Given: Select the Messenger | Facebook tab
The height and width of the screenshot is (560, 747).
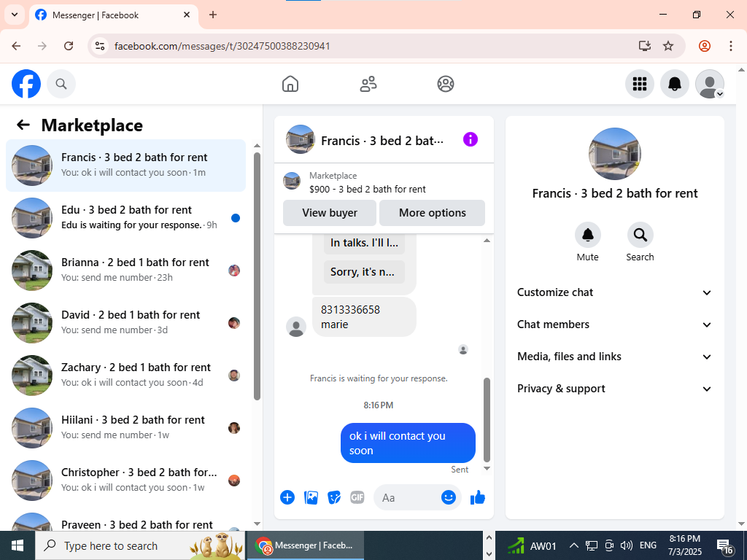Looking at the screenshot, I should (x=113, y=15).
